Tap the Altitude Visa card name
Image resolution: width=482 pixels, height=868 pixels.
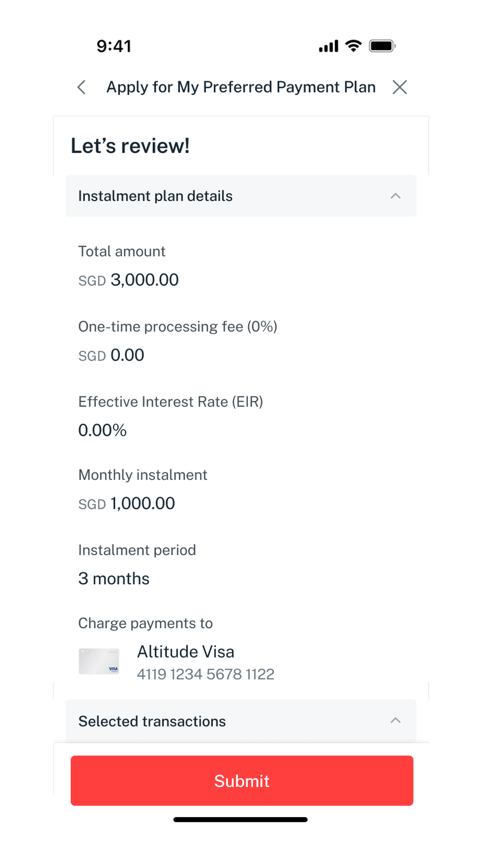(186, 652)
